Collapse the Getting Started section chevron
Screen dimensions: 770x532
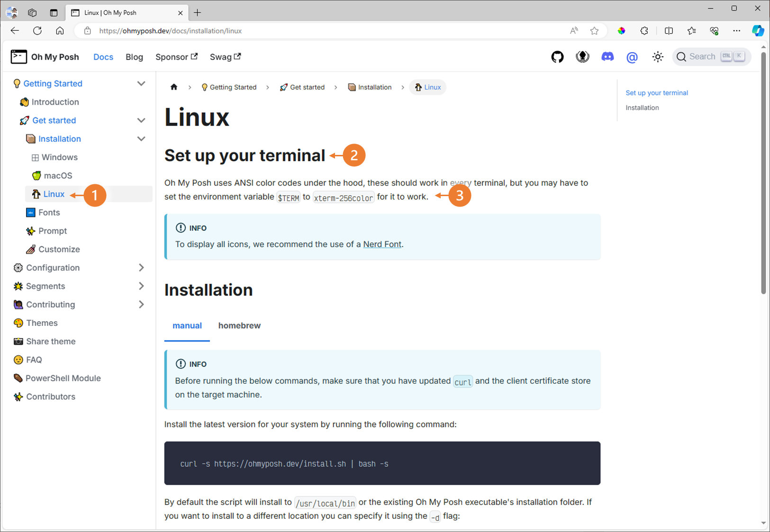141,83
